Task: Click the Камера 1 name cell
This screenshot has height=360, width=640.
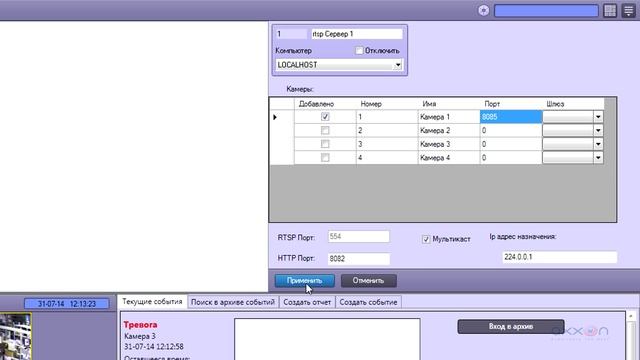Action: pyautogui.click(x=449, y=117)
